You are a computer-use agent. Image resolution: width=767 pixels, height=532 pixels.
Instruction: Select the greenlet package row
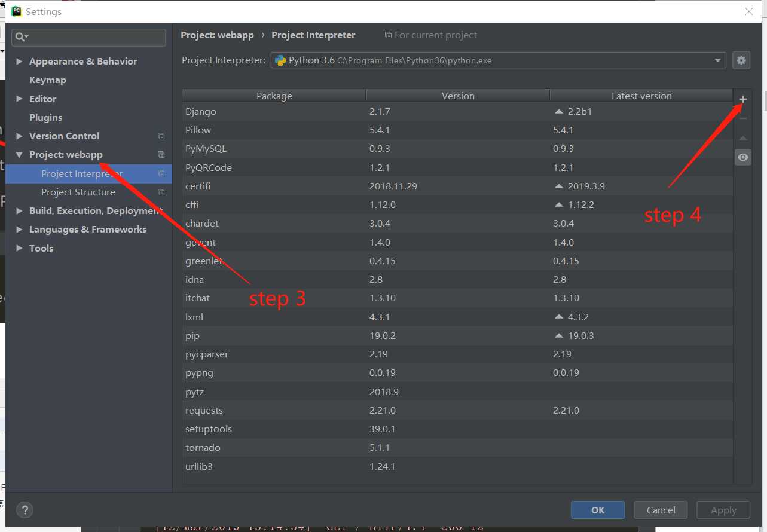click(x=457, y=261)
